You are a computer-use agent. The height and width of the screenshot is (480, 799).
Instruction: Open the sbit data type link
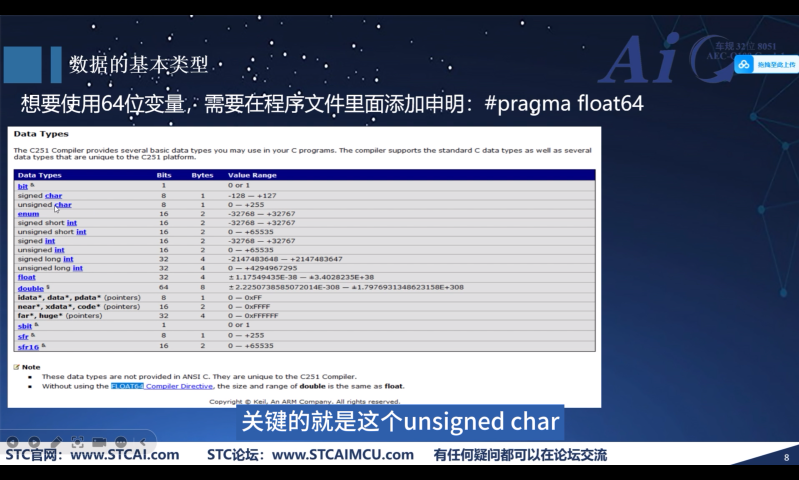pos(25,326)
